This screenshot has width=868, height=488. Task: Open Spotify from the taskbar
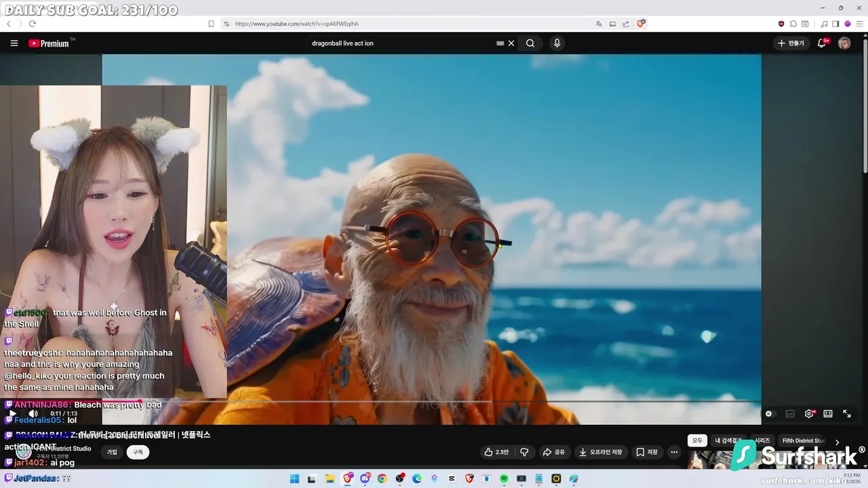point(504,479)
